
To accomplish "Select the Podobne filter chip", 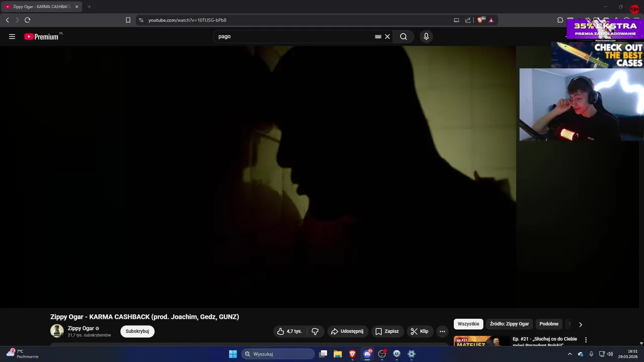I will pyautogui.click(x=549, y=324).
